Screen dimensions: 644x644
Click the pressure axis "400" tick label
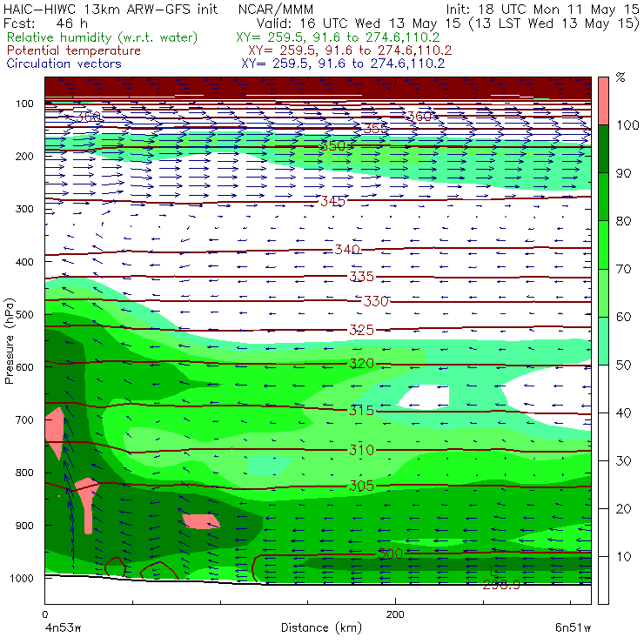pos(24,262)
